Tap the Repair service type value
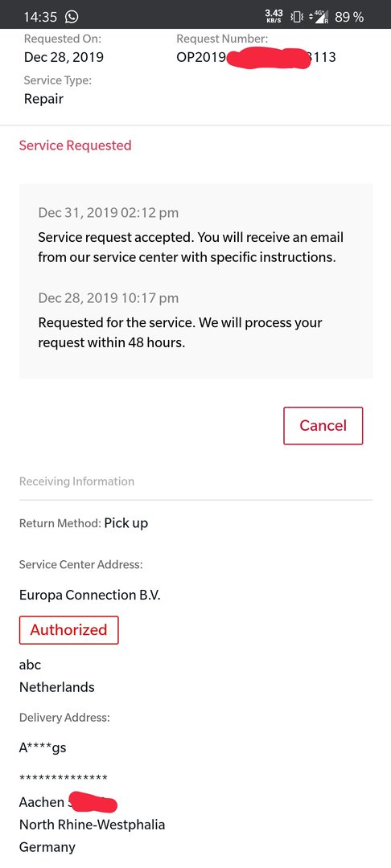 click(43, 99)
